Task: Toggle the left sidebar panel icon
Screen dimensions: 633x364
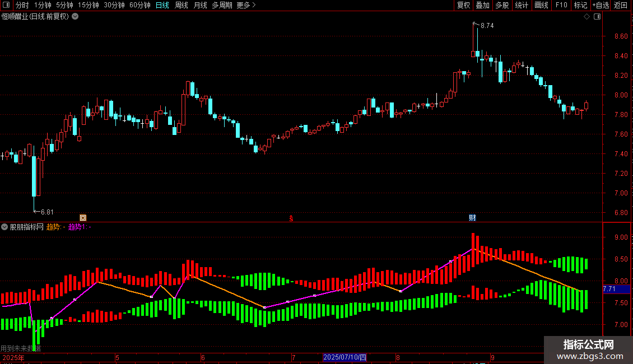Action: (6, 5)
